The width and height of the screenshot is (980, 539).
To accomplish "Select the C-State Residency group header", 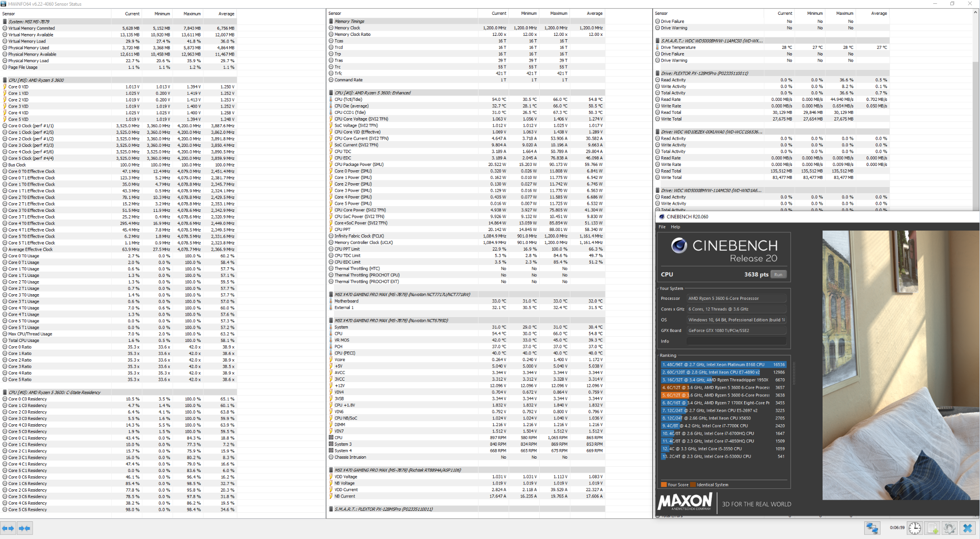I will (54, 392).
